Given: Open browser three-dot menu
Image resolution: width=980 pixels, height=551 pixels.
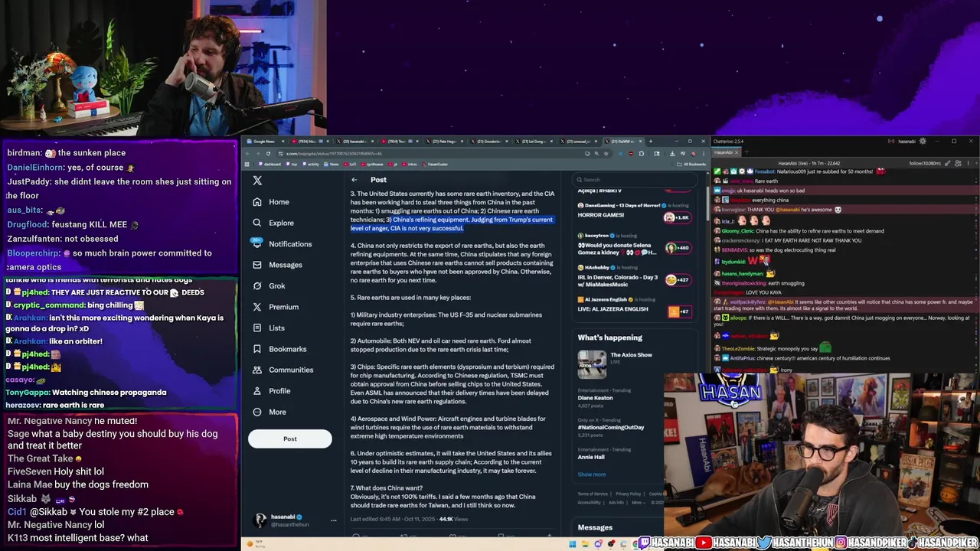Looking at the screenshot, I should pyautogui.click(x=704, y=153).
